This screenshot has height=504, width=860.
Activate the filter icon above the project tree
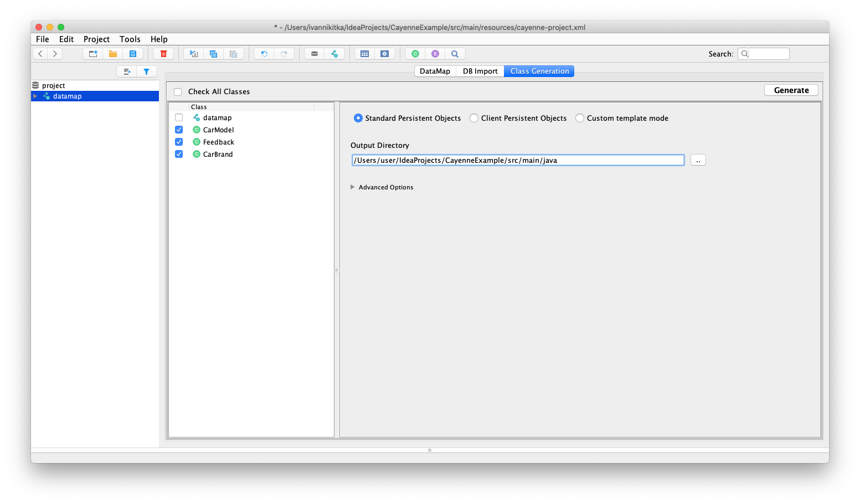click(147, 71)
